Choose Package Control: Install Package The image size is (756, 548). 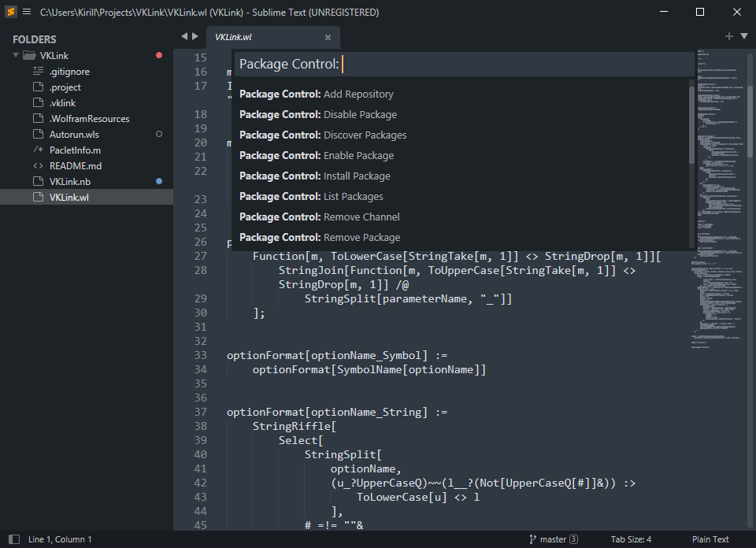(x=461, y=176)
